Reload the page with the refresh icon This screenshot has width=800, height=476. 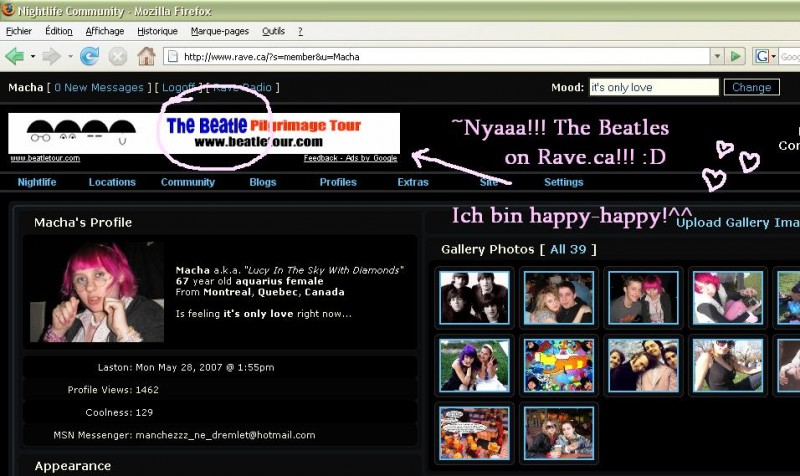[x=89, y=56]
